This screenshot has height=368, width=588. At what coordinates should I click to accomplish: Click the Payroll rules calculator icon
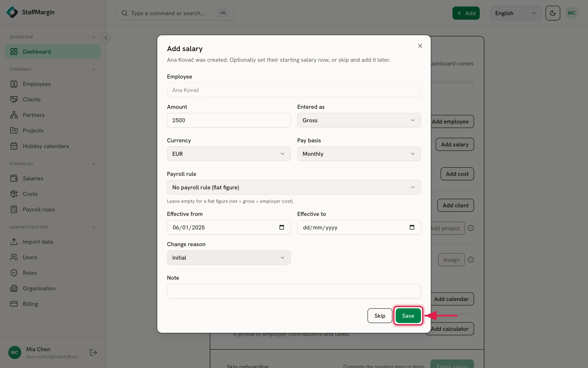14,209
